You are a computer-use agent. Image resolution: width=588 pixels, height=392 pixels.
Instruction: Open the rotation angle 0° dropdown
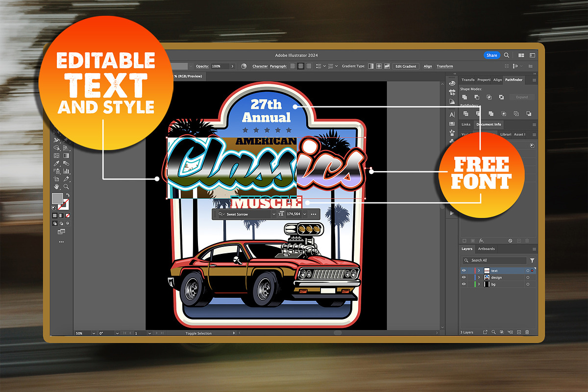(117, 333)
